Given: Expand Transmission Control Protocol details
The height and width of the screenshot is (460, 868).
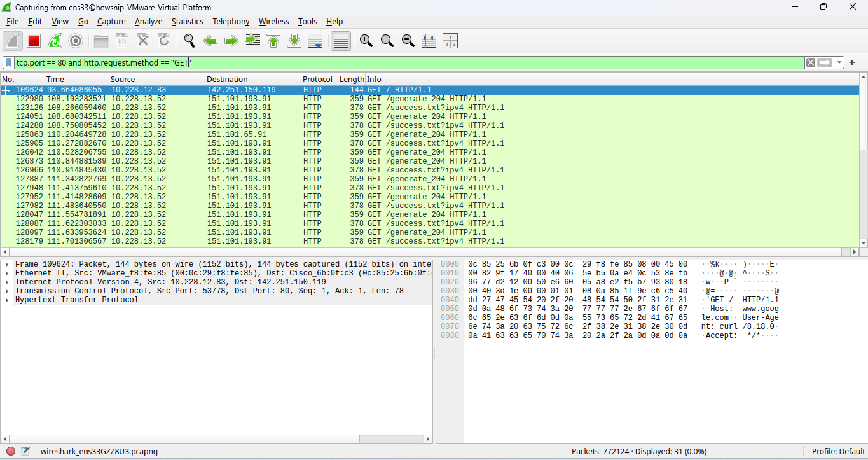Looking at the screenshot, I should click(x=6, y=291).
